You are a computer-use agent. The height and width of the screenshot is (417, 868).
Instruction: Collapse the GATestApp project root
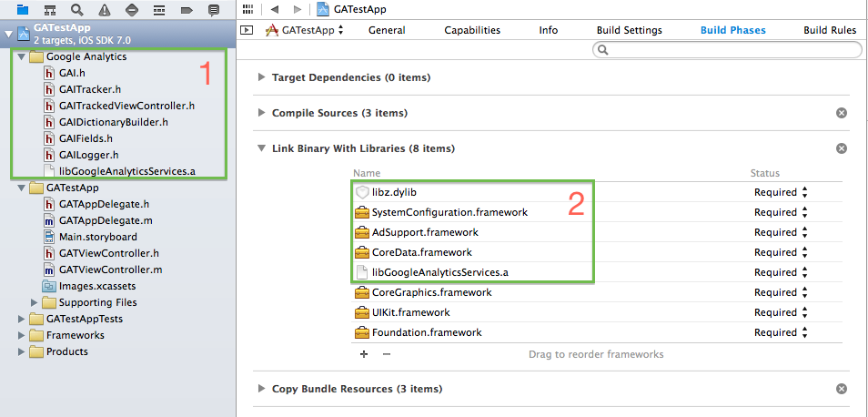(8, 35)
